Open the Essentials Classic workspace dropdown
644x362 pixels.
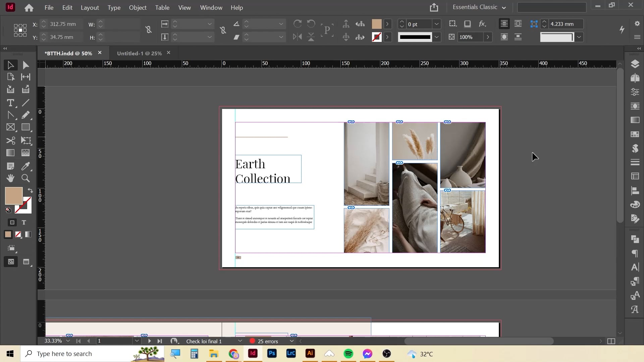tap(479, 7)
